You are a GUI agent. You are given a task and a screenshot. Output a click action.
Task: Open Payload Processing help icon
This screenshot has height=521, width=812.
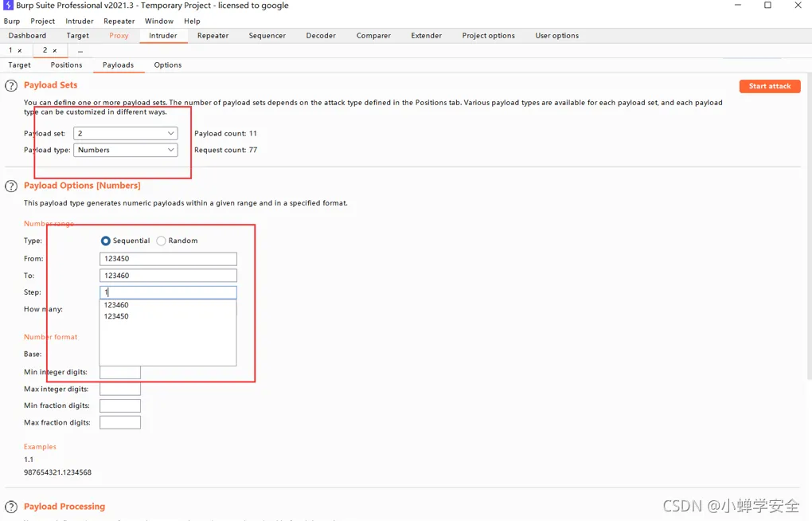(x=11, y=507)
